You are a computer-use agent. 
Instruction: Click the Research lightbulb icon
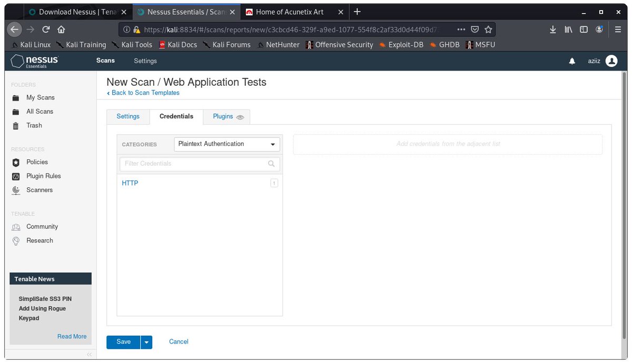click(16, 241)
